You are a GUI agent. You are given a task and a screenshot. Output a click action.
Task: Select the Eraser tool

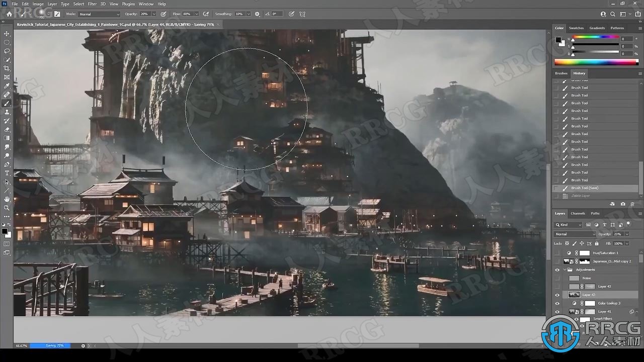click(7, 130)
